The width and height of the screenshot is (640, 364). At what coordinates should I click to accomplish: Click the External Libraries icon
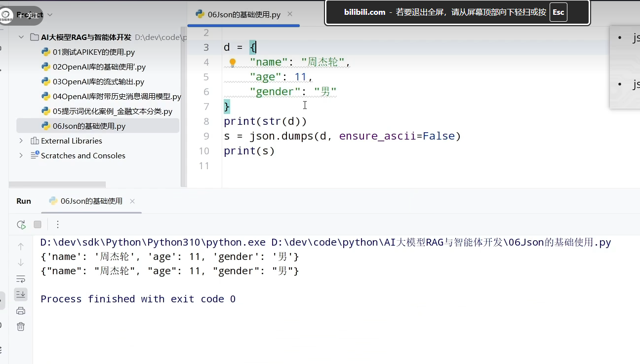point(35,141)
